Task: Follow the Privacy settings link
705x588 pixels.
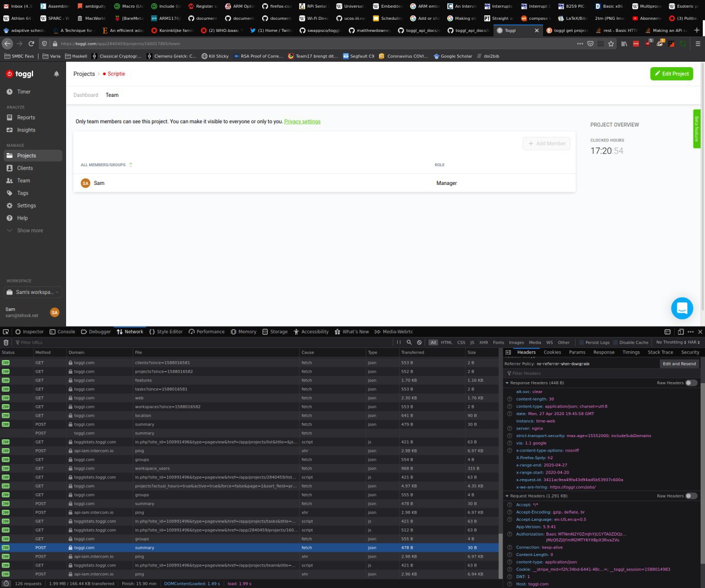Action: (x=302, y=122)
